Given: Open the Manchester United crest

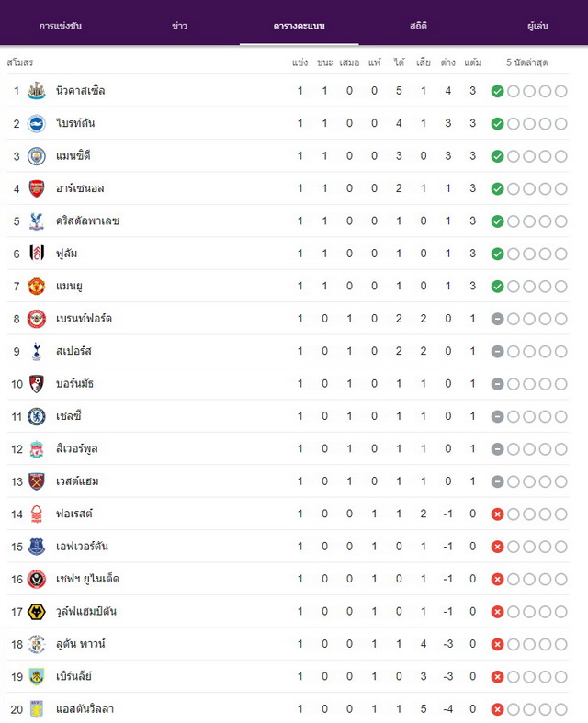Looking at the screenshot, I should point(37,287).
